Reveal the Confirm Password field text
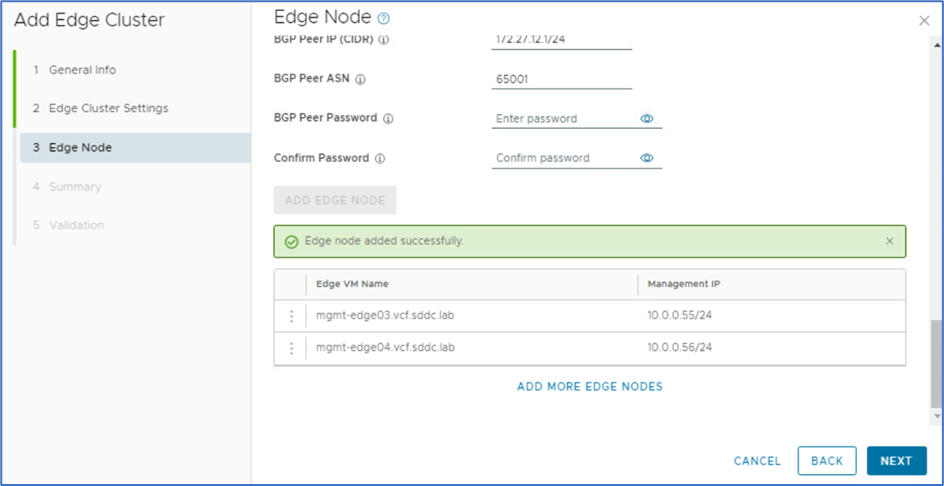Image resolution: width=944 pixels, height=486 pixels. pyautogui.click(x=647, y=158)
